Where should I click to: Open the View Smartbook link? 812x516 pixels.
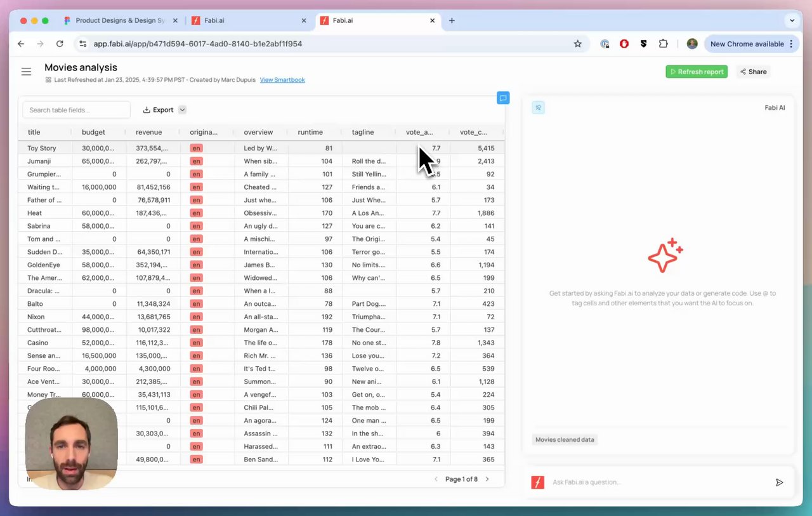coord(282,80)
